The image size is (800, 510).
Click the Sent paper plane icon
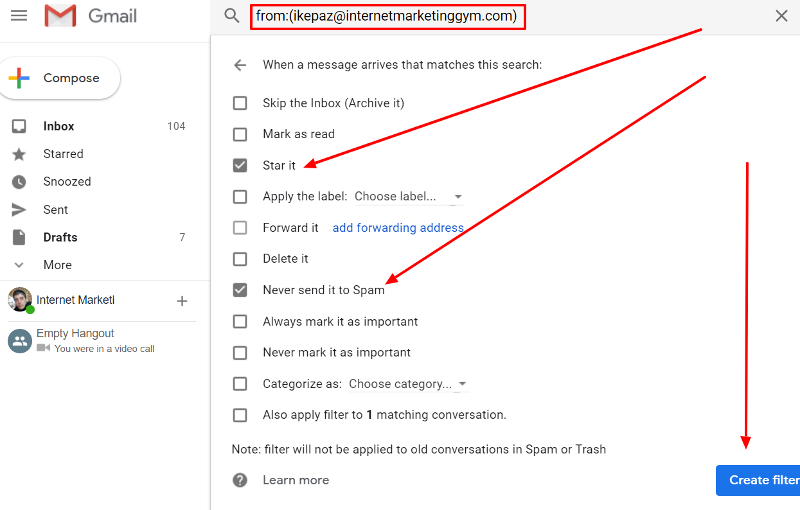pyautogui.click(x=19, y=210)
